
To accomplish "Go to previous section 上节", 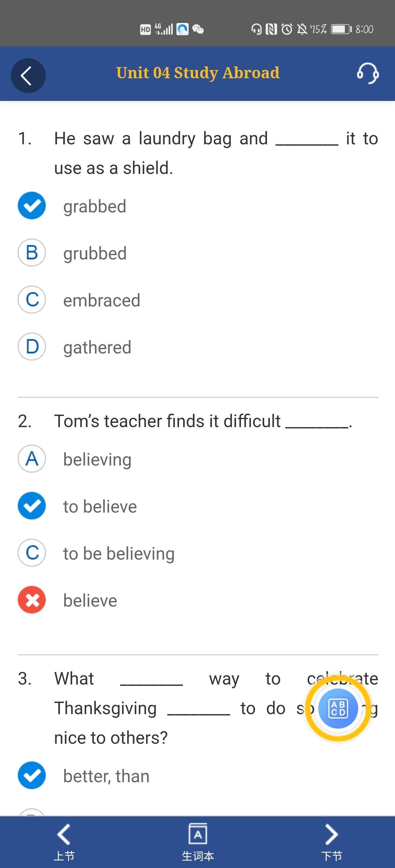I will [x=64, y=841].
